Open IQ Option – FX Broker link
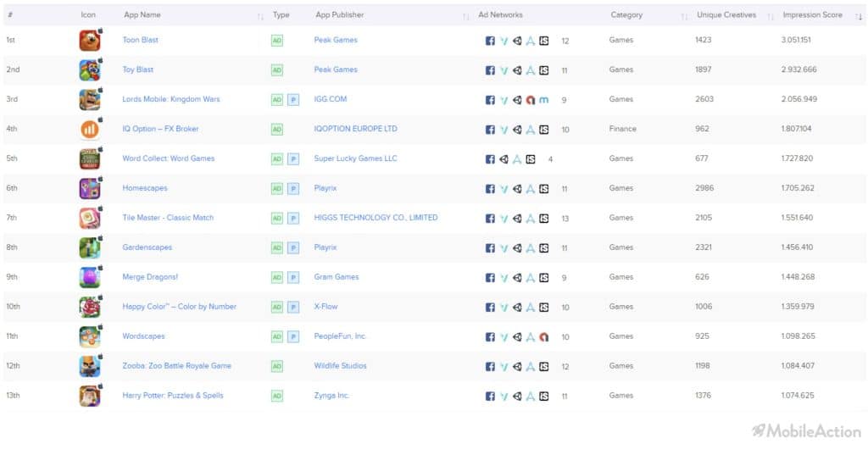Screen dimensions: 868x455 (160, 129)
